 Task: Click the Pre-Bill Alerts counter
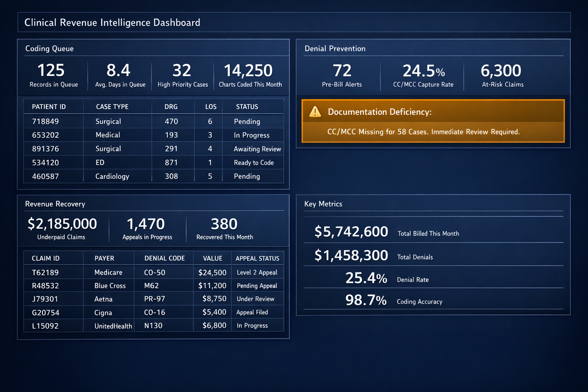(342, 75)
